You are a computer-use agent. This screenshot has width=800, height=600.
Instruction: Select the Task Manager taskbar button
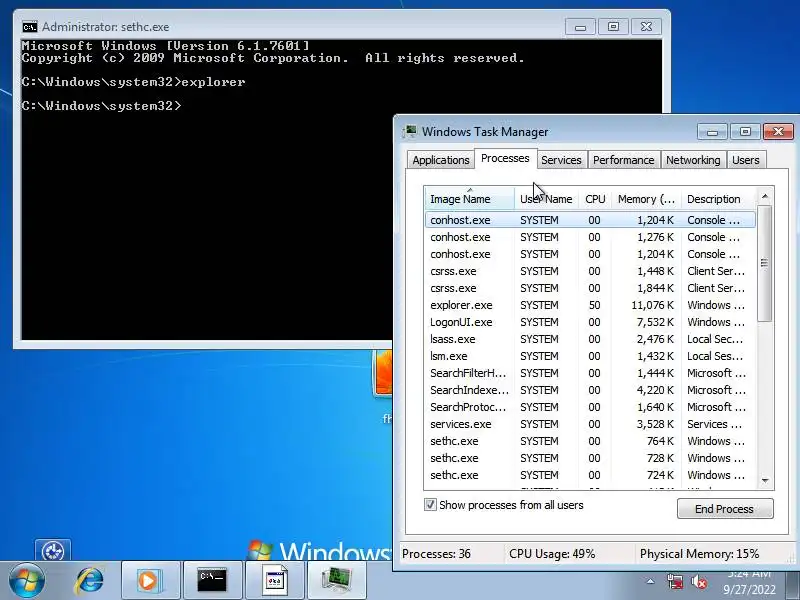point(337,581)
